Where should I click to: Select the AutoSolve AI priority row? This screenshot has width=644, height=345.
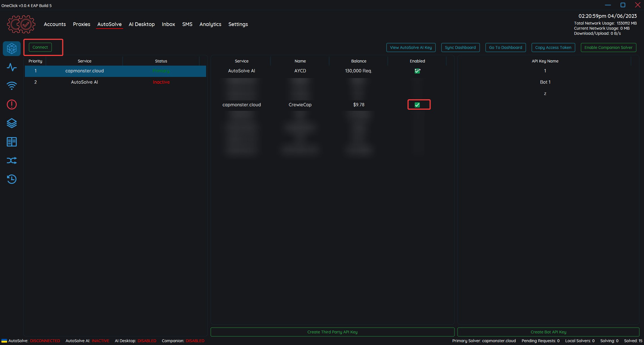84,82
